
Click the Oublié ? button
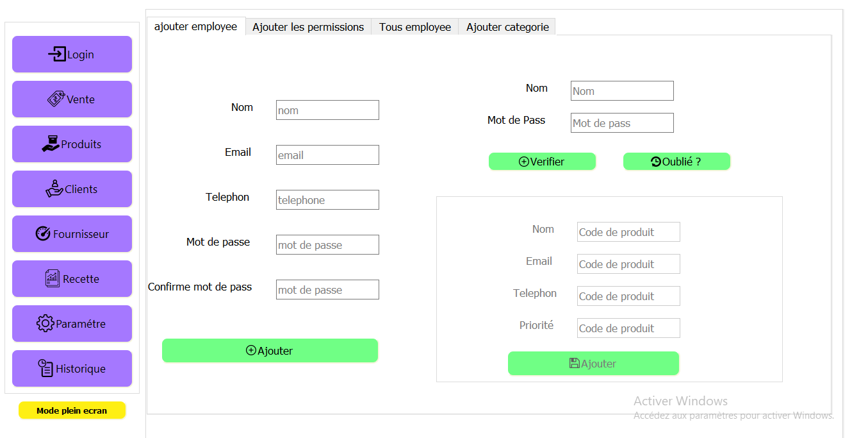(676, 161)
